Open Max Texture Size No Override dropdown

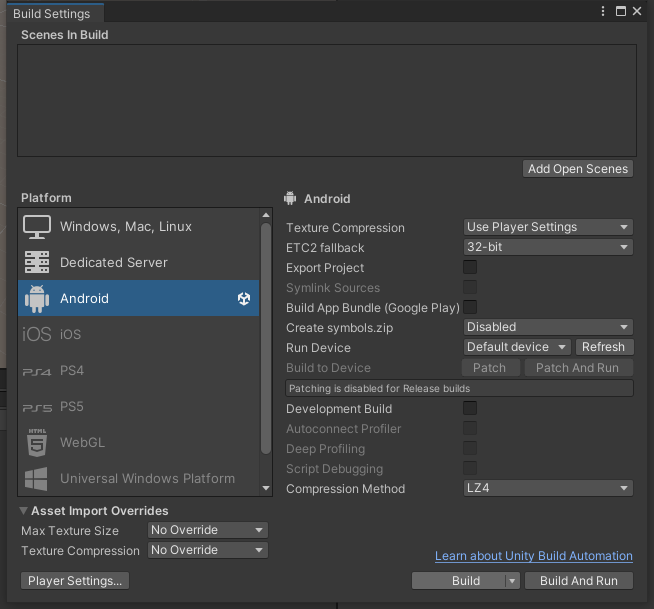208,530
